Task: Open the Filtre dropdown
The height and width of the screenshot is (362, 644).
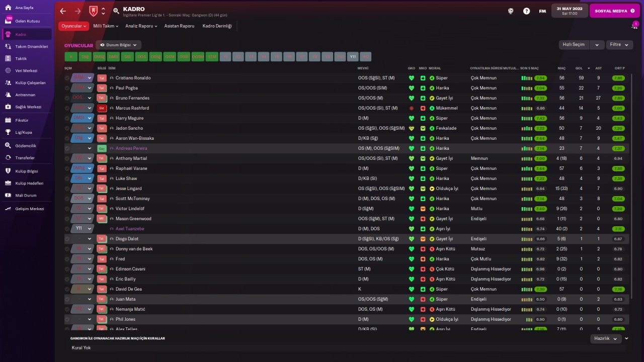Action: (619, 45)
